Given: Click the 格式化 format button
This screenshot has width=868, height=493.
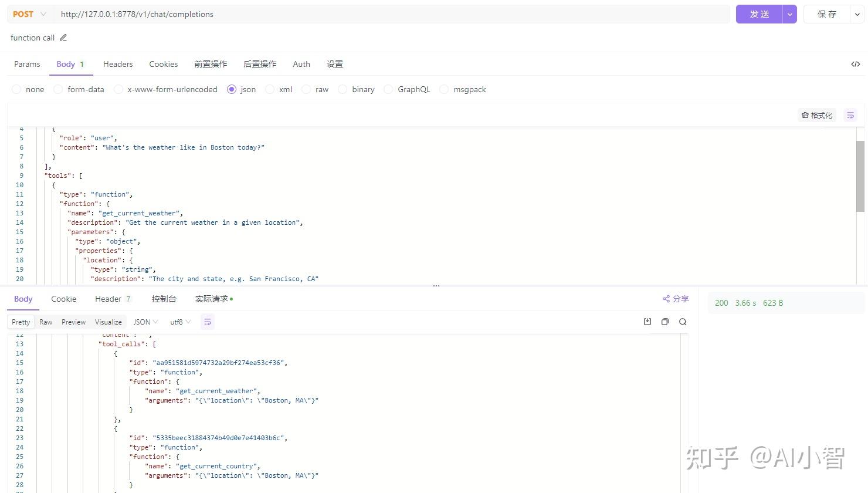Looking at the screenshot, I should pyautogui.click(x=817, y=115).
